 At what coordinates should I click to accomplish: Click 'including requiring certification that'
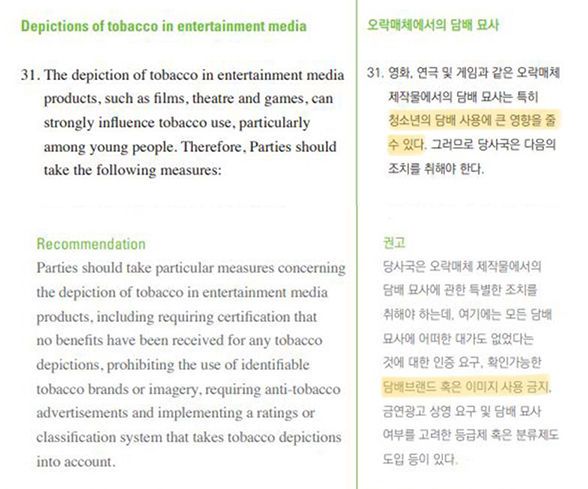207,317
